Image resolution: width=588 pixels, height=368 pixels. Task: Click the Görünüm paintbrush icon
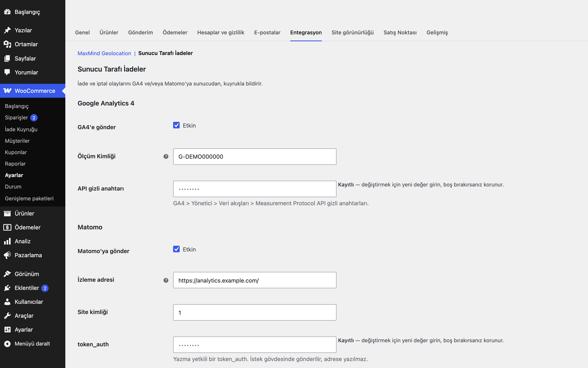(x=7, y=274)
